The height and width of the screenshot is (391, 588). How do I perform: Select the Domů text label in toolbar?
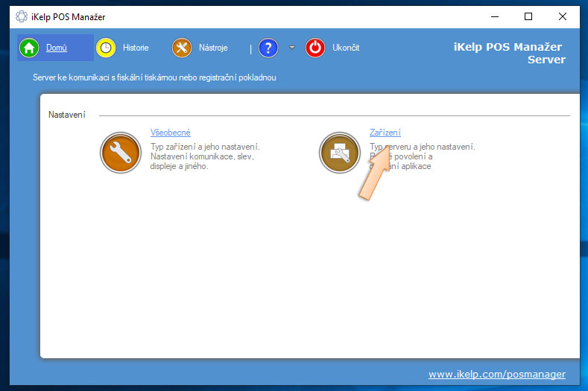[x=57, y=48]
